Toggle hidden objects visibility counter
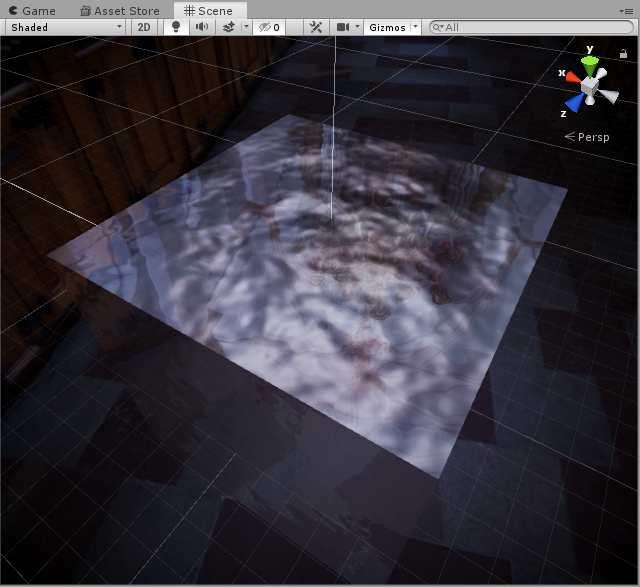Viewport: 640px width, 587px height. [x=269, y=27]
